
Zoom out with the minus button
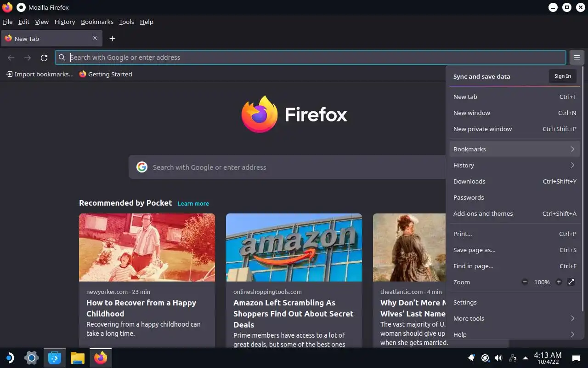pos(525,282)
